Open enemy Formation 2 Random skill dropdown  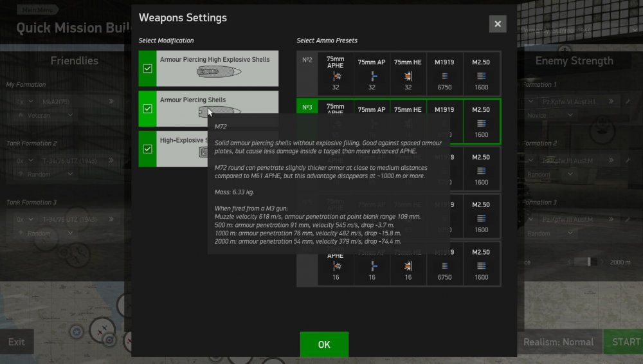pyautogui.click(x=550, y=174)
